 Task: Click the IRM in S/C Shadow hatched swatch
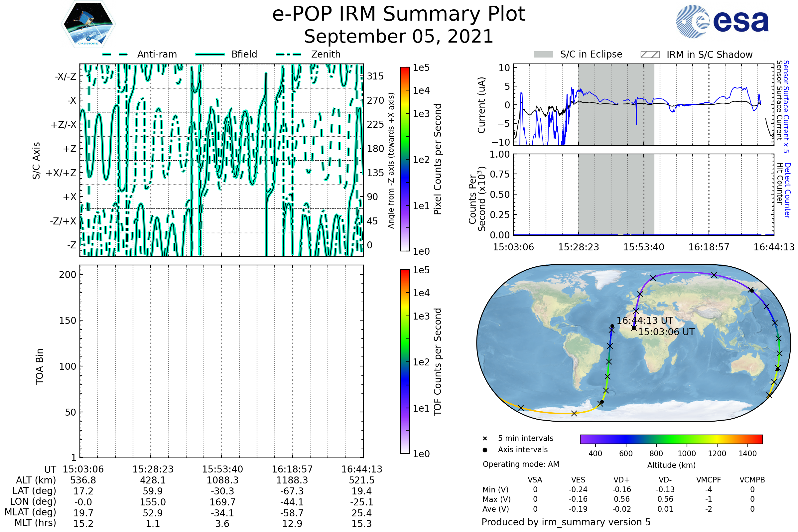coord(650,55)
